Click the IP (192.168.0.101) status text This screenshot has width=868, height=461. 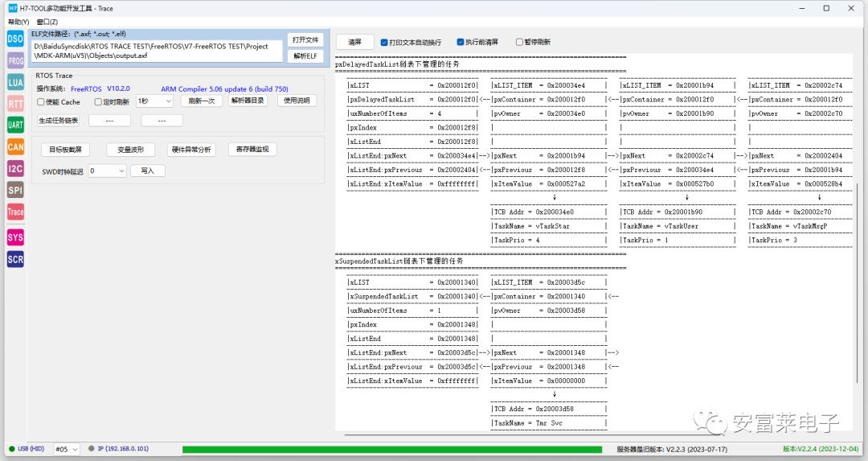pyautogui.click(x=124, y=449)
